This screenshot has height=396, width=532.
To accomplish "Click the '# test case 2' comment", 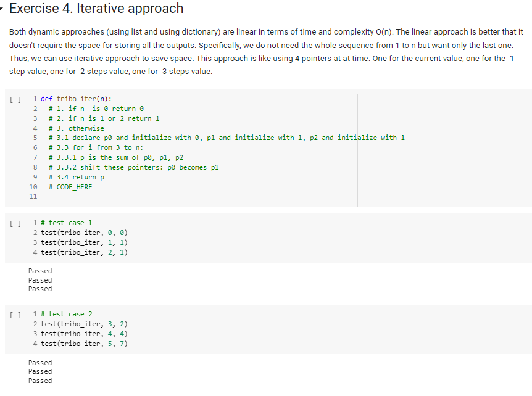I will tap(67, 314).
